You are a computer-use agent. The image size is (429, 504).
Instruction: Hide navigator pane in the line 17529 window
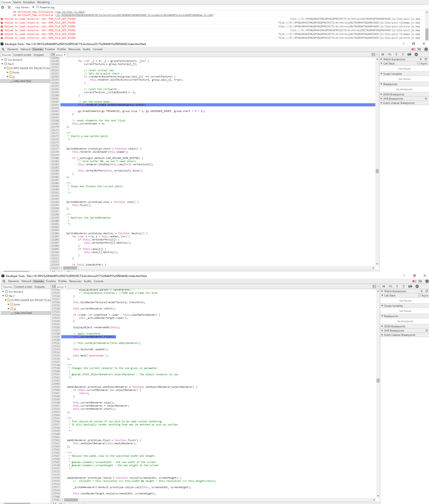(54, 287)
